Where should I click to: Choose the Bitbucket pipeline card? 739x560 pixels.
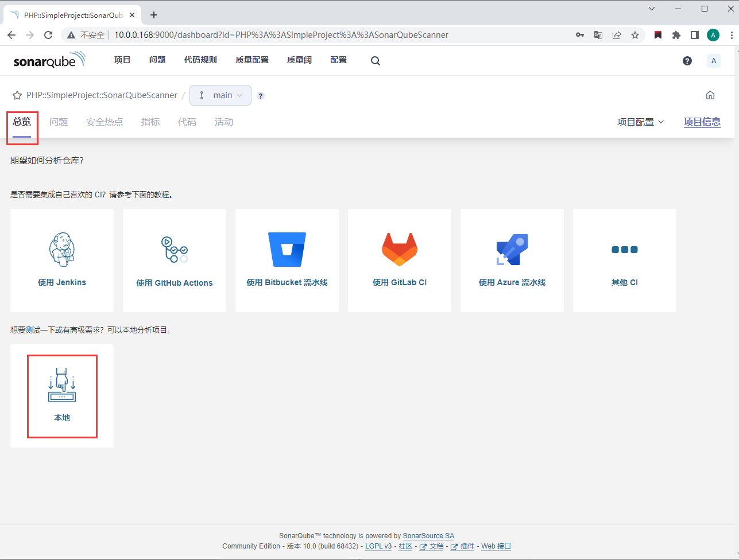tap(287, 260)
